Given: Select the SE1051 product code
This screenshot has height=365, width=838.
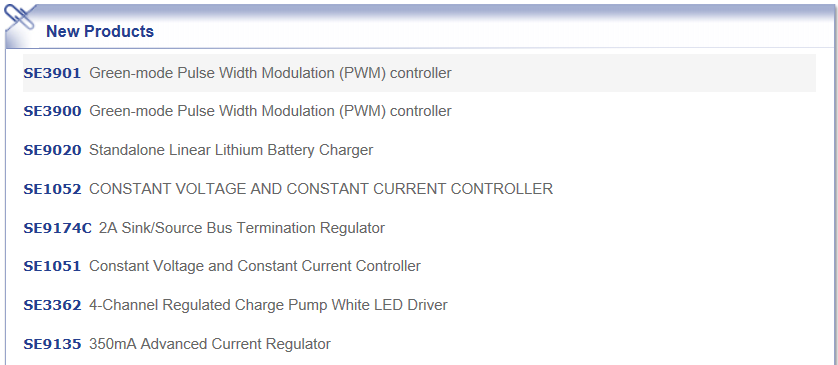Looking at the screenshot, I should click(x=52, y=266).
